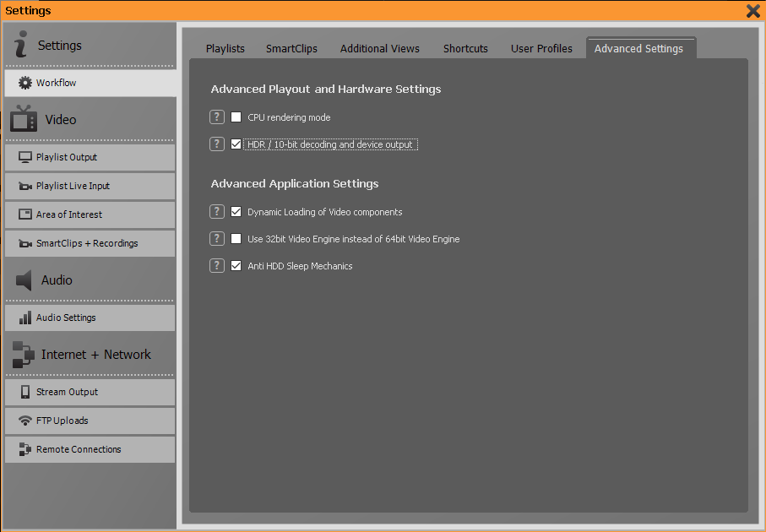The image size is (766, 532).
Task: Click the Audio Settings bars icon
Action: click(25, 318)
